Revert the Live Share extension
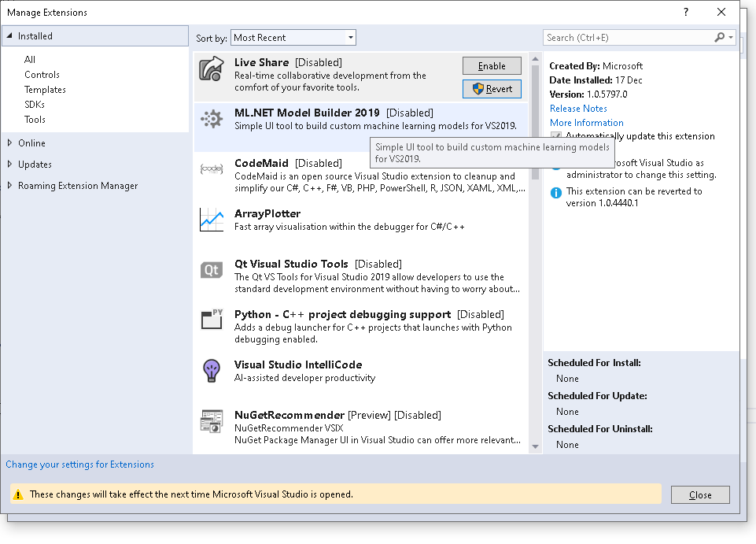 click(492, 89)
